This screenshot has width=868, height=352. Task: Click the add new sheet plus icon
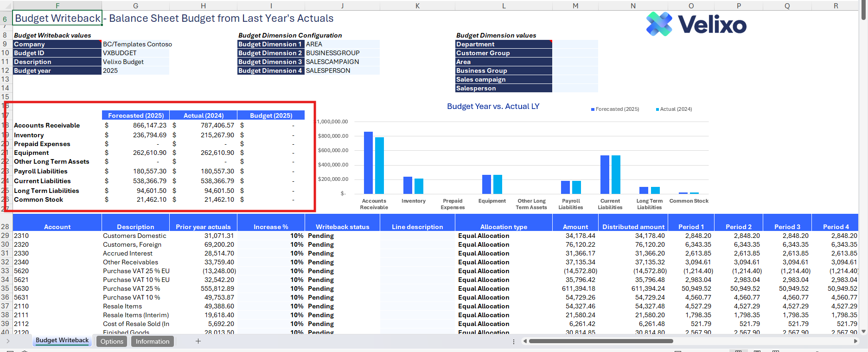coord(198,341)
